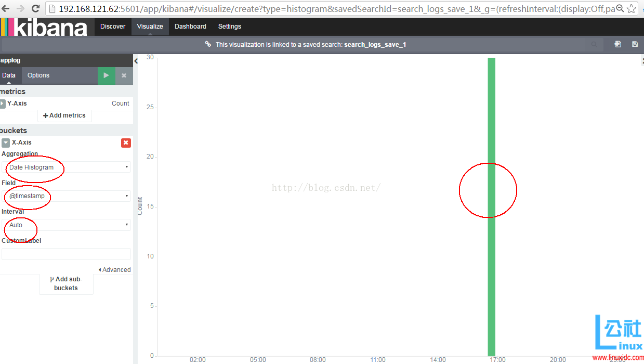This screenshot has width=644, height=364.
Task: Bookmark the page with the star icon
Action: coord(631,9)
